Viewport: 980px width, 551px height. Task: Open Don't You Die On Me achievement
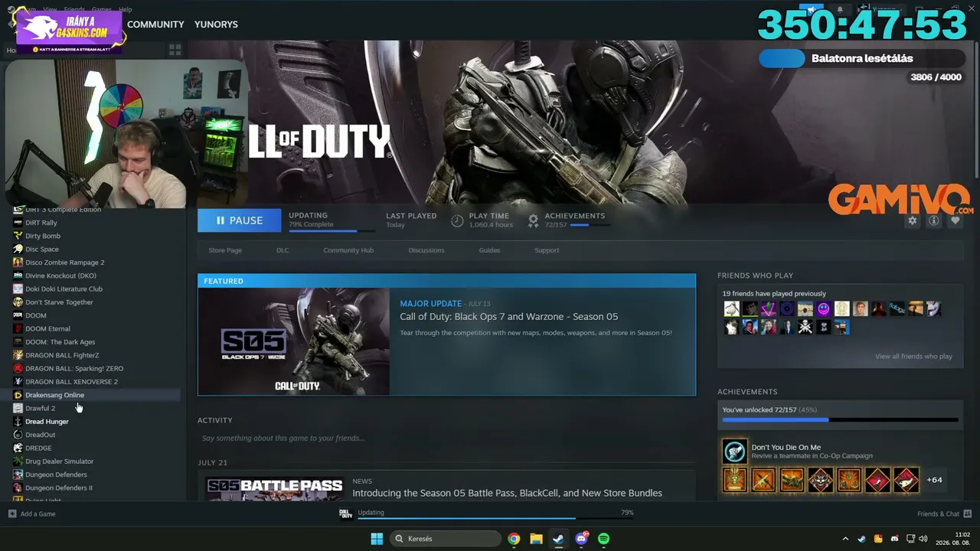point(786,448)
